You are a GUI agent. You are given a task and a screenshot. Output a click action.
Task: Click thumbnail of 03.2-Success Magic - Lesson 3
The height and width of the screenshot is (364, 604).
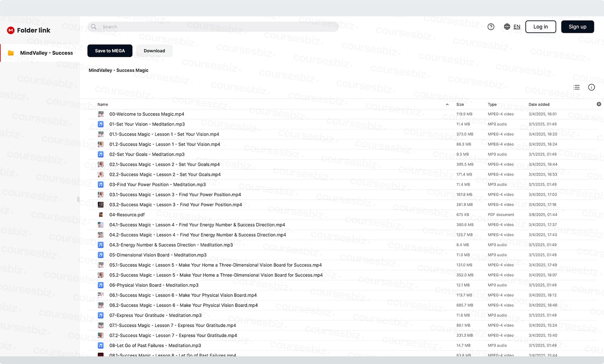pyautogui.click(x=101, y=205)
